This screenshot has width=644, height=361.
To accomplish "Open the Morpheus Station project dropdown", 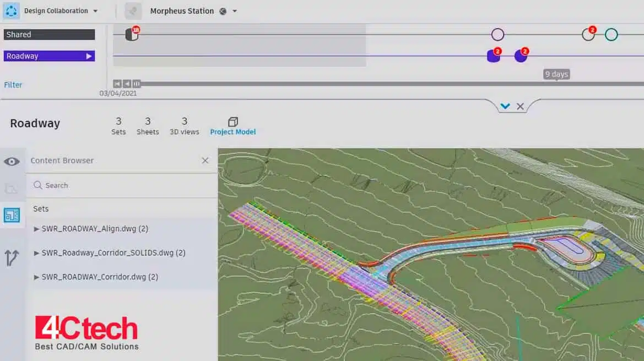I will pyautogui.click(x=235, y=11).
